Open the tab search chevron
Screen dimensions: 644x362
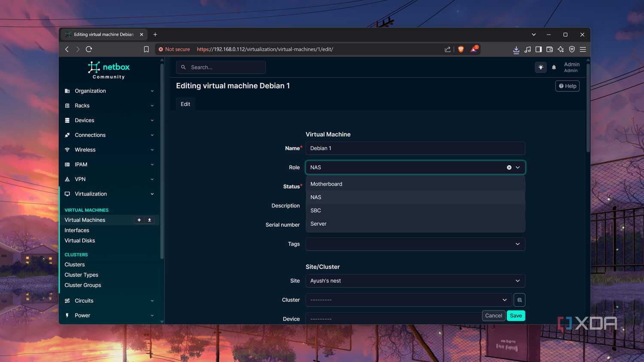[534, 35]
